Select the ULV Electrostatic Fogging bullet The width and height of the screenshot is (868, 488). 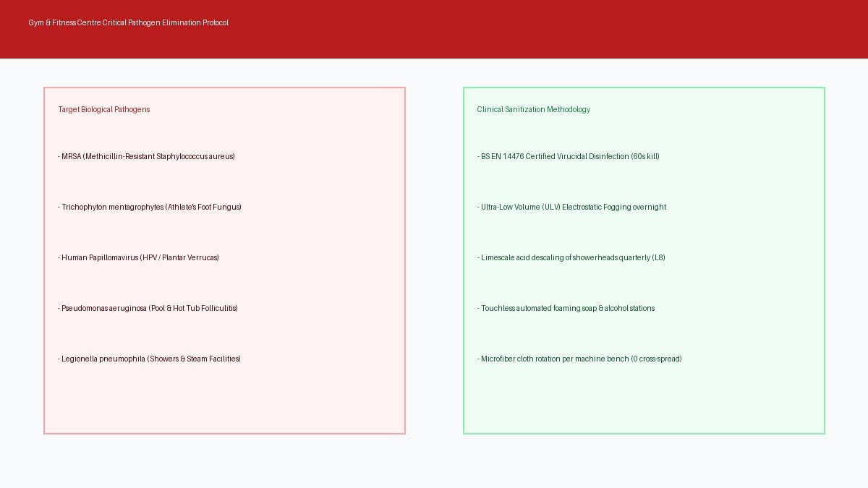point(572,207)
